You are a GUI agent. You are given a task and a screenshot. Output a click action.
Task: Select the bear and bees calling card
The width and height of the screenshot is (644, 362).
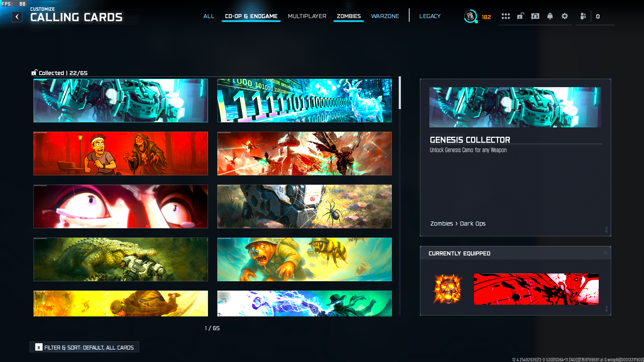coord(305,259)
